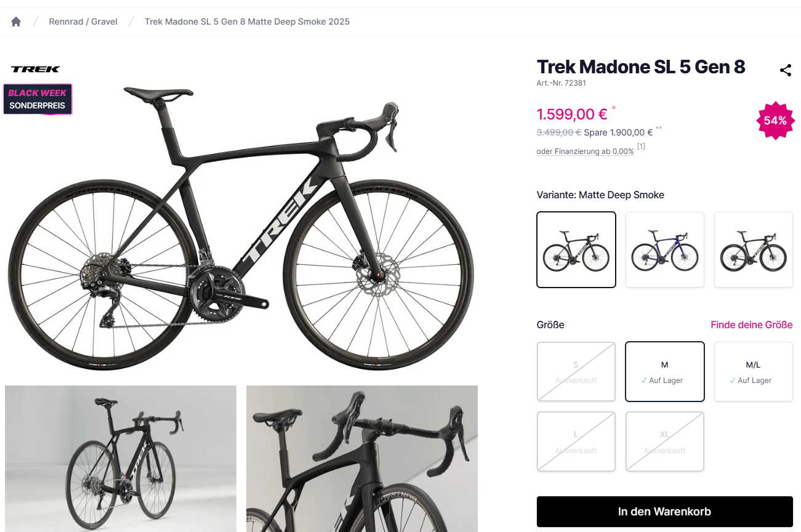Viewport: 801px width, 532px height.
Task: Choose sold-out size XL
Action: 665,441
